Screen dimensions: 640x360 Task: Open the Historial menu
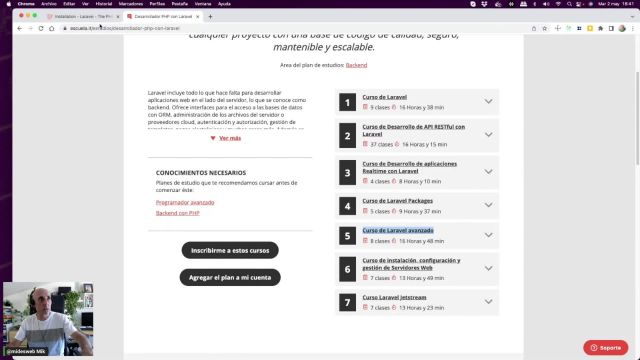pos(103,4)
